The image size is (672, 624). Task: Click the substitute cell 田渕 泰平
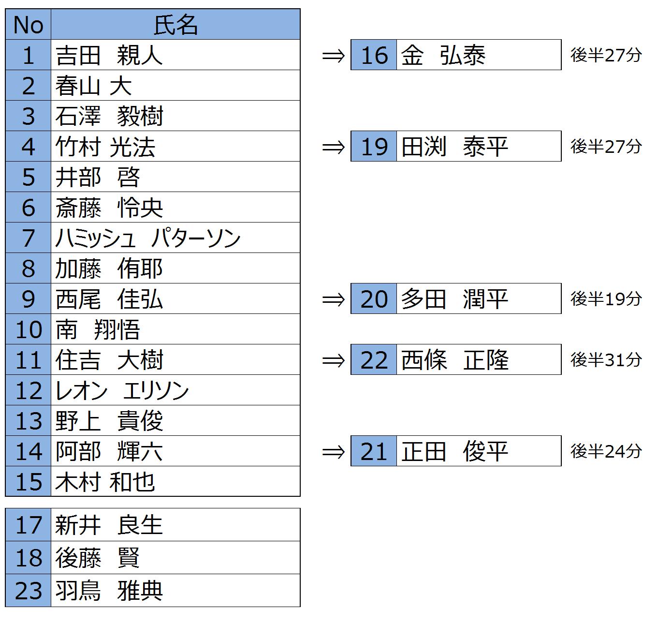[x=478, y=147]
